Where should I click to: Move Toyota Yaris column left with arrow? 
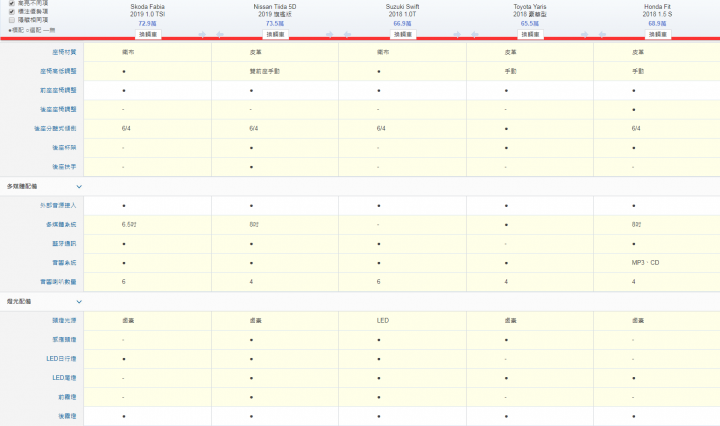point(474,34)
